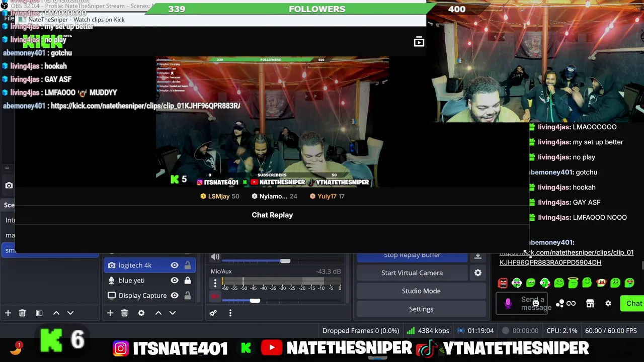The image size is (644, 362).
Task: Click Start Virtual Camera
Action: (x=412, y=273)
